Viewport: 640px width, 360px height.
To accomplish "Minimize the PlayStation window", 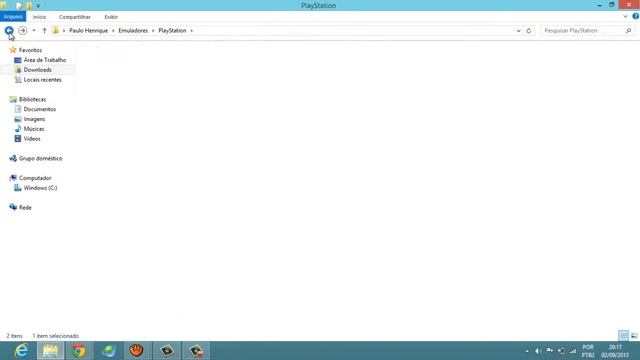I will (599, 5).
